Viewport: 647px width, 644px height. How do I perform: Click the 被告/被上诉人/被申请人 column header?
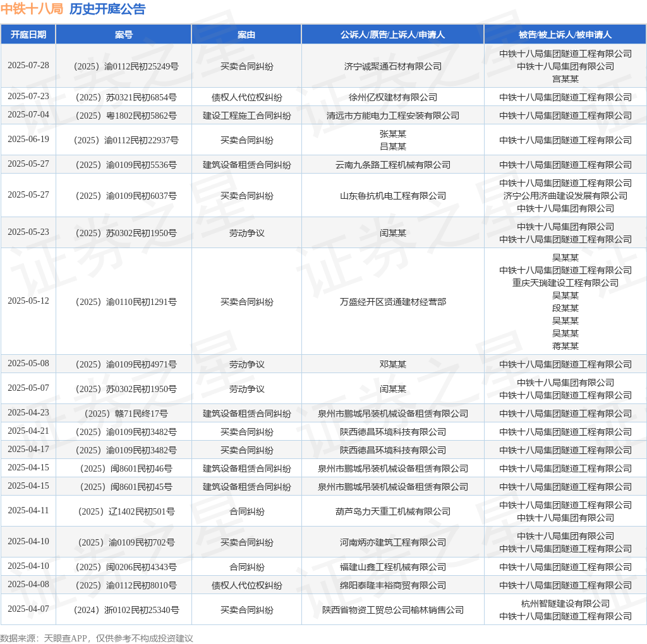[565, 35]
